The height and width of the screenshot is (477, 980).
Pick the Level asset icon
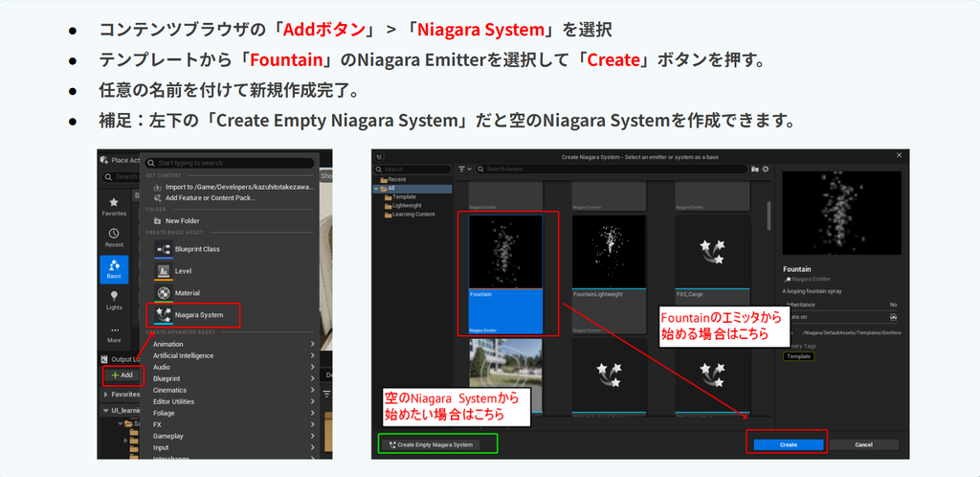163,271
